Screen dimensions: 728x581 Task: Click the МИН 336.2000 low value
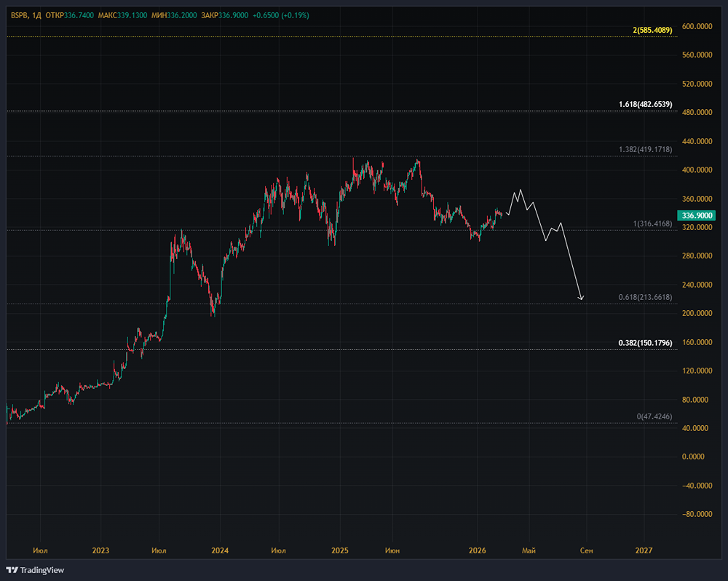pyautogui.click(x=174, y=15)
